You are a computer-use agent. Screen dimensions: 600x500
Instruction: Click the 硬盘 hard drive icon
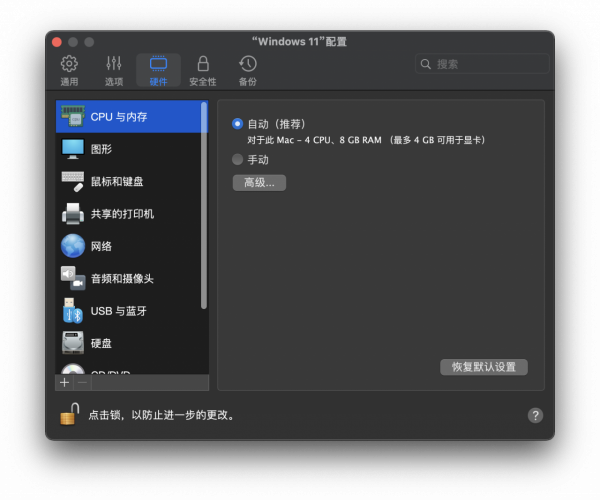point(73,343)
